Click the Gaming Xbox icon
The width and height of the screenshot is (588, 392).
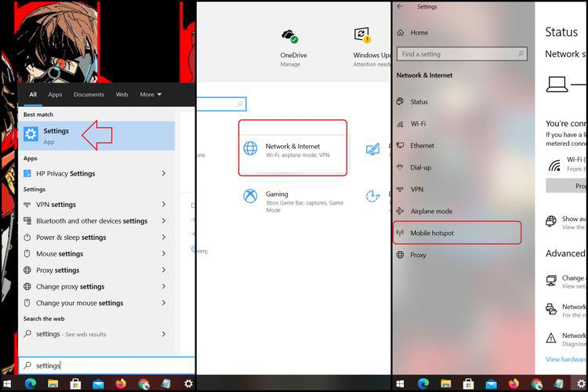point(251,196)
